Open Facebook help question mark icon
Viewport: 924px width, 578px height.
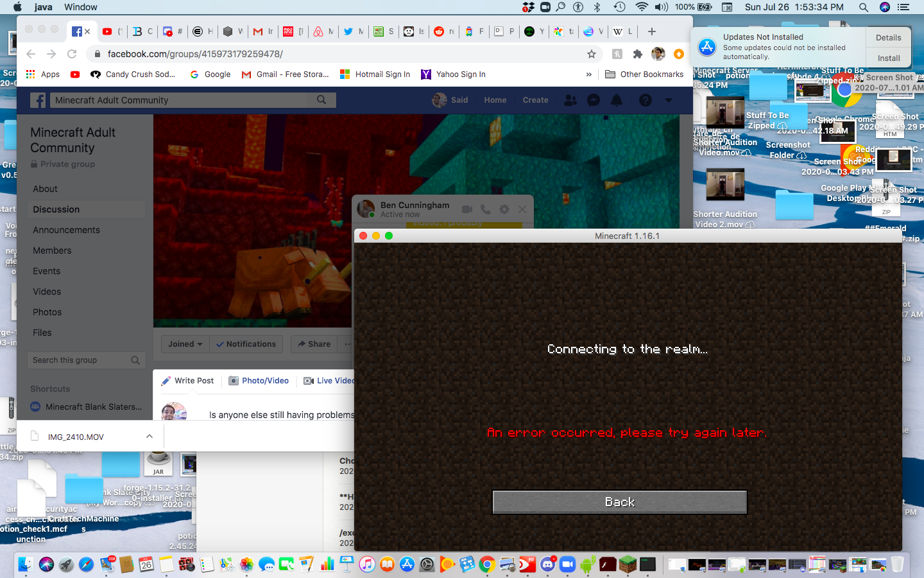(x=646, y=100)
